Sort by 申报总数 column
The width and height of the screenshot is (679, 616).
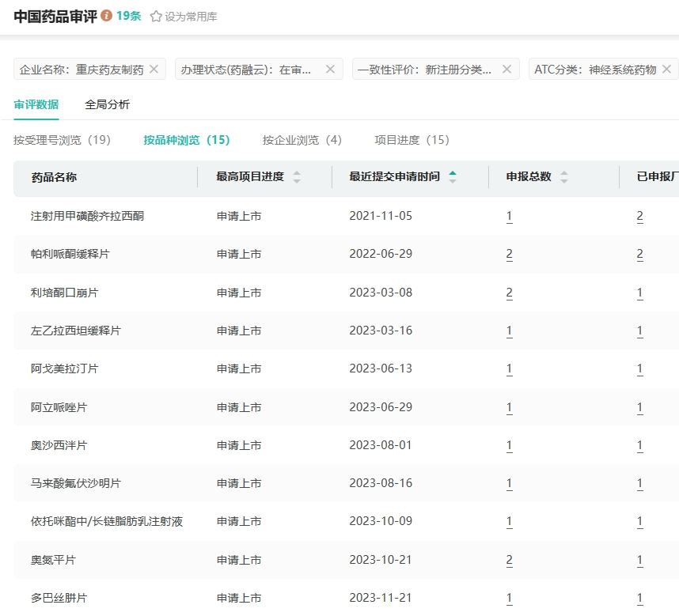pyautogui.click(x=564, y=177)
